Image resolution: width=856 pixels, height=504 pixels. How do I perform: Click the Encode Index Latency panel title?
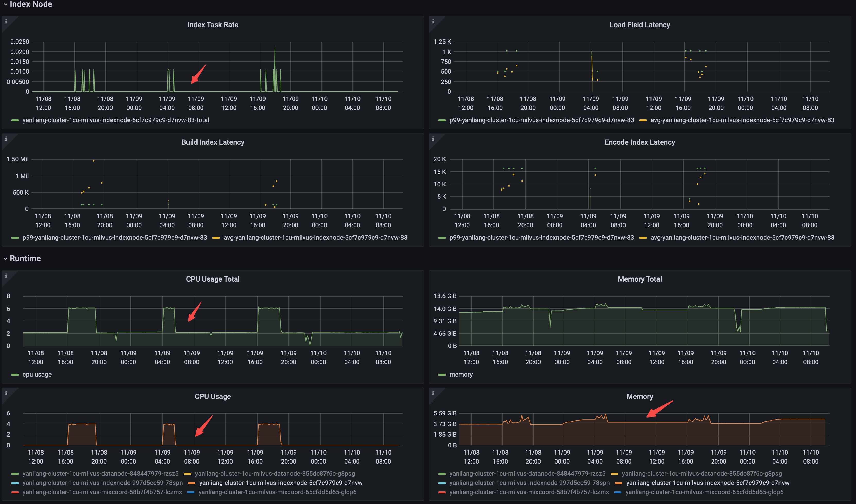tap(640, 142)
